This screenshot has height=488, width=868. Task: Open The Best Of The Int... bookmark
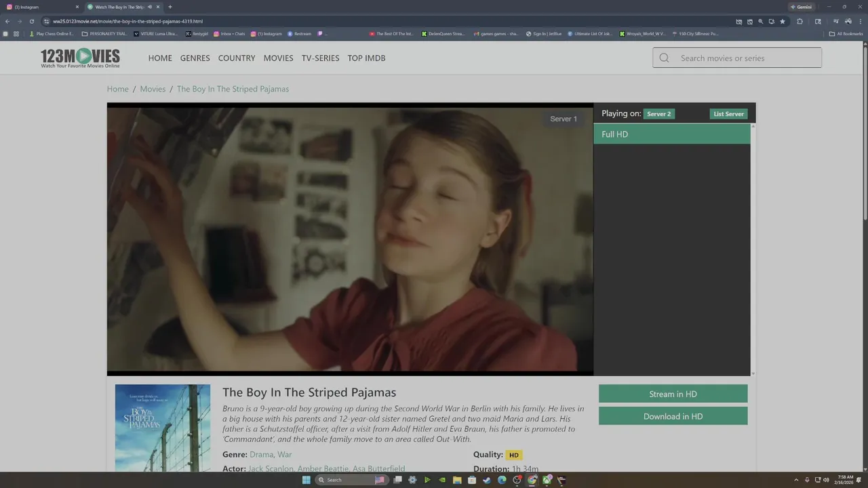391,33
